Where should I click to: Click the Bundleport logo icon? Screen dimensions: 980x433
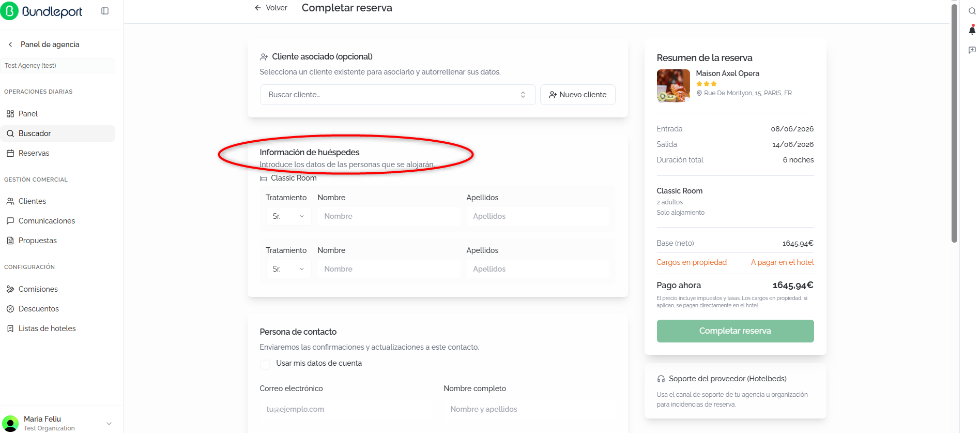pos(9,11)
